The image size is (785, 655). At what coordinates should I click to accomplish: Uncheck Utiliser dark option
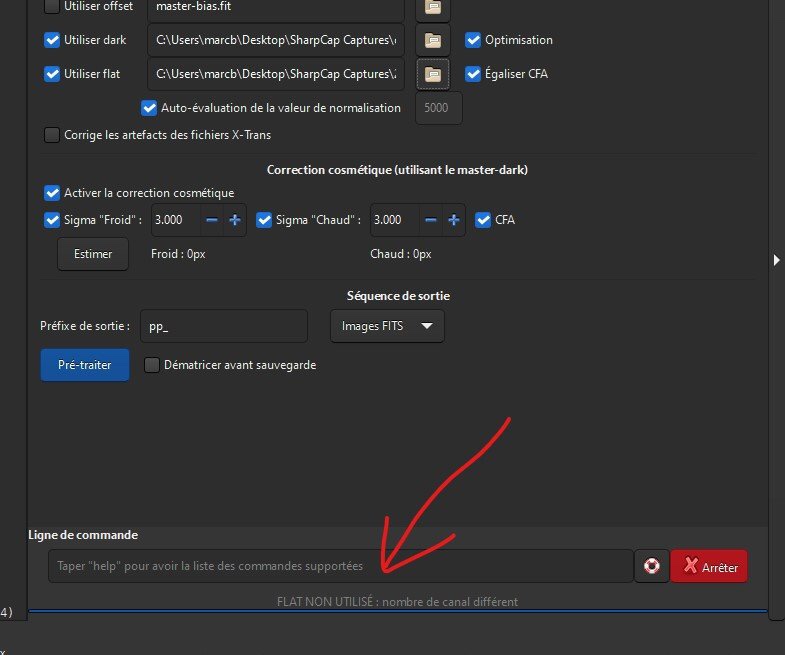(x=52, y=41)
